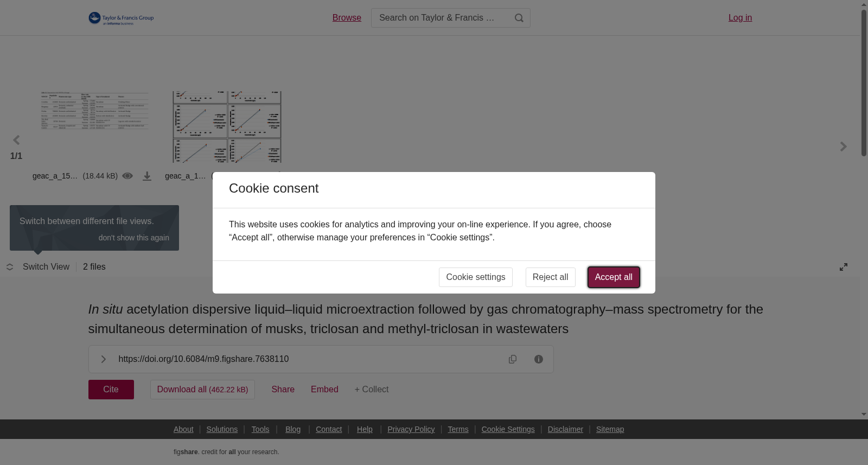The height and width of the screenshot is (465, 868).
Task: Click + Collect
Action: coord(372,390)
